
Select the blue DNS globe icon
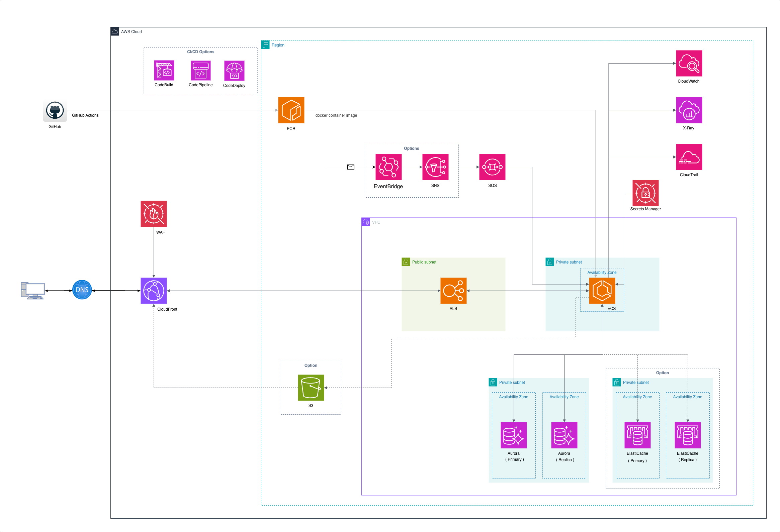coord(82,290)
